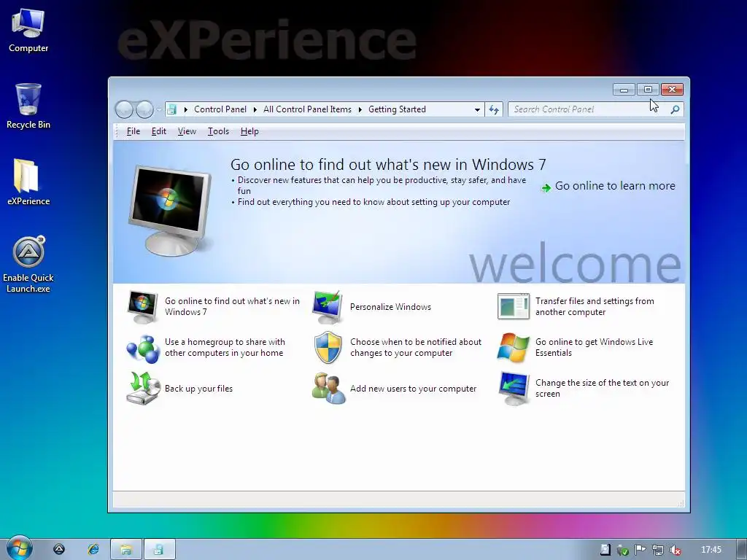Open the Tools menu

218,131
